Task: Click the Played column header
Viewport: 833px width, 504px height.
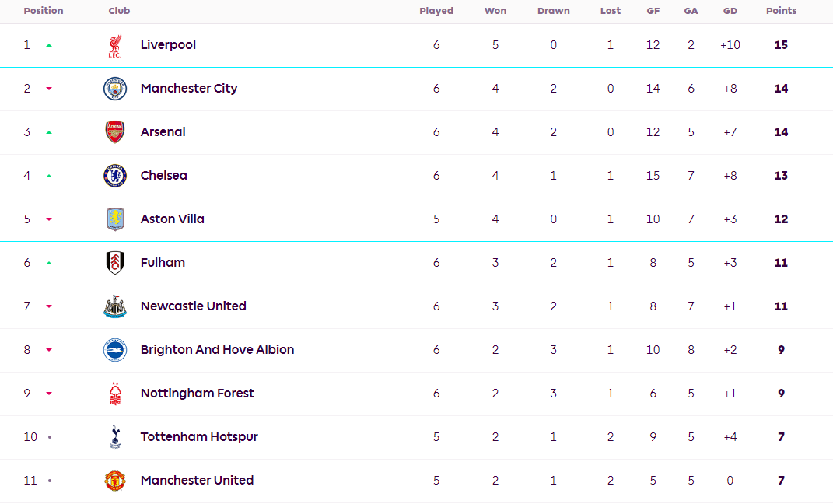Action: tap(436, 11)
